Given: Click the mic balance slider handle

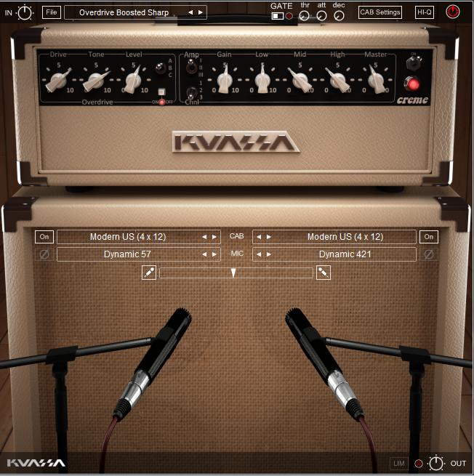Looking at the screenshot, I should click(233, 273).
